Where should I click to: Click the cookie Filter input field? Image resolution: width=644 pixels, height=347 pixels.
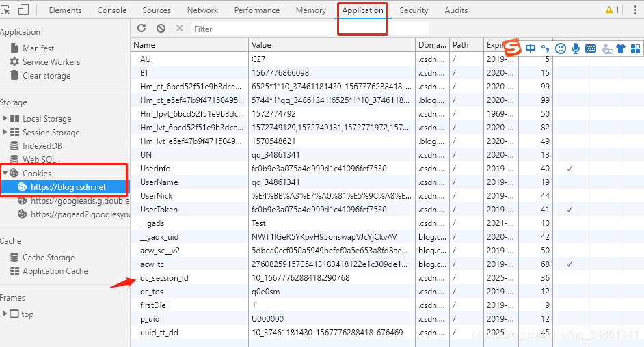click(310, 29)
